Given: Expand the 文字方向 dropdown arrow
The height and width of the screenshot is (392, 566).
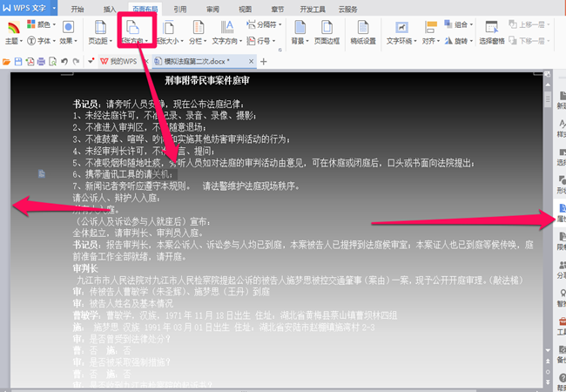Looking at the screenshot, I should pos(240,41).
